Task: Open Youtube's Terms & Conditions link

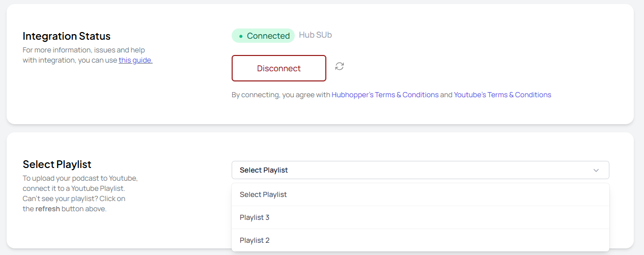Action: (502, 95)
